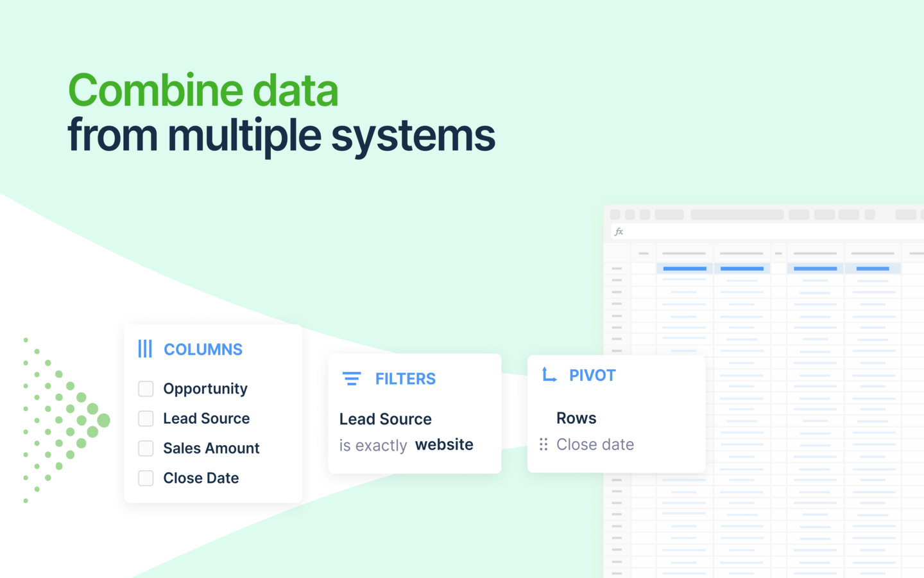This screenshot has width=924, height=578.
Task: Open the COLUMNS panel heading
Action: pos(203,349)
